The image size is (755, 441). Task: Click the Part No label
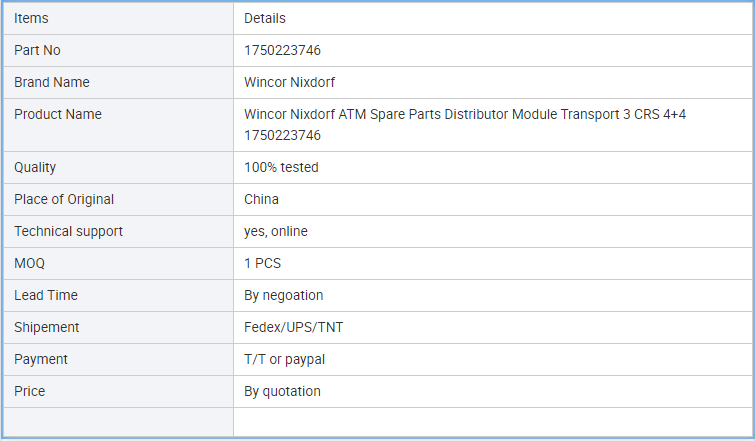coord(37,50)
